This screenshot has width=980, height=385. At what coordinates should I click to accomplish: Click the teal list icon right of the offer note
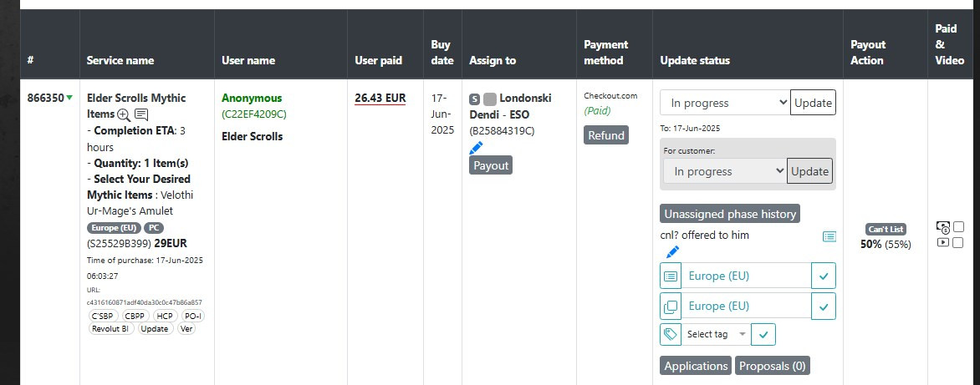click(829, 236)
